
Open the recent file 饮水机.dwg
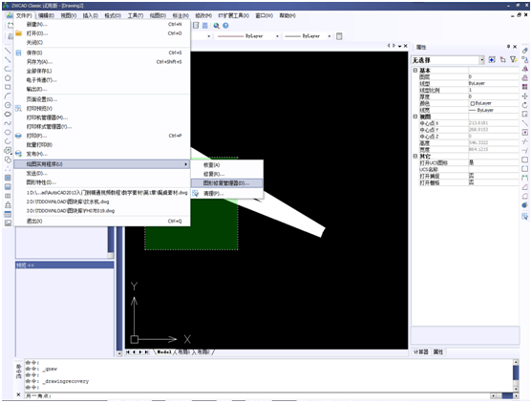point(68,201)
